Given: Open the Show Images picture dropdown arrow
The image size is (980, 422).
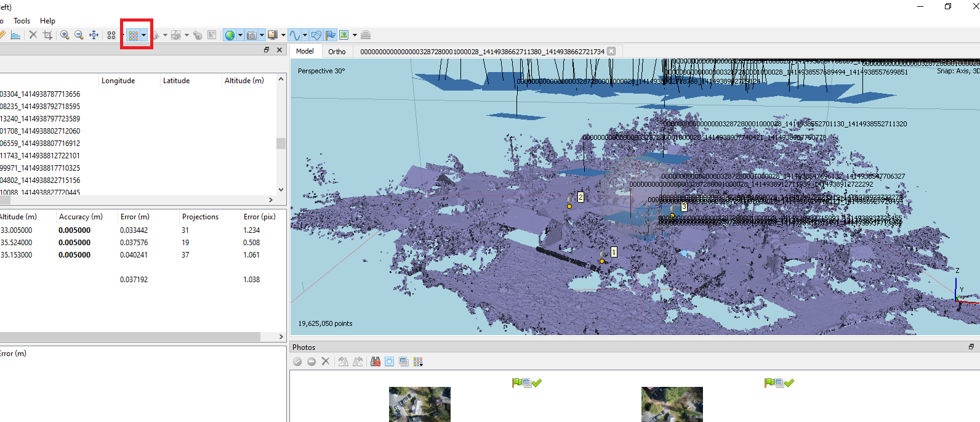Looking at the screenshot, I should (355, 35).
